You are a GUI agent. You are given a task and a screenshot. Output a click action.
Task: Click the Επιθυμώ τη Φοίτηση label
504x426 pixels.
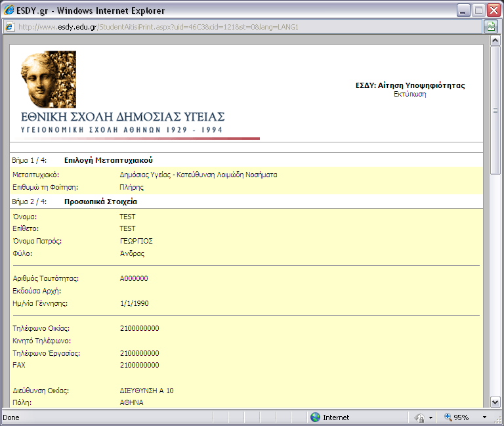[x=45, y=187]
